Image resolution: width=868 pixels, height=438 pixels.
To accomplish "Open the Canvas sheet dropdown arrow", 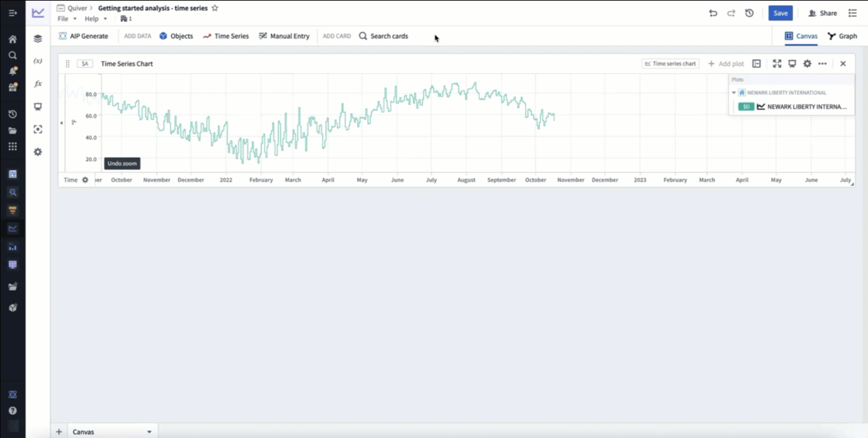I will click(x=149, y=432).
